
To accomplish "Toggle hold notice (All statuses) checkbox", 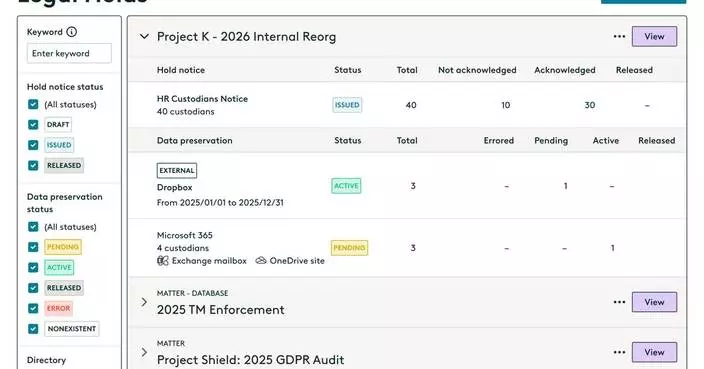I will pyautogui.click(x=33, y=104).
